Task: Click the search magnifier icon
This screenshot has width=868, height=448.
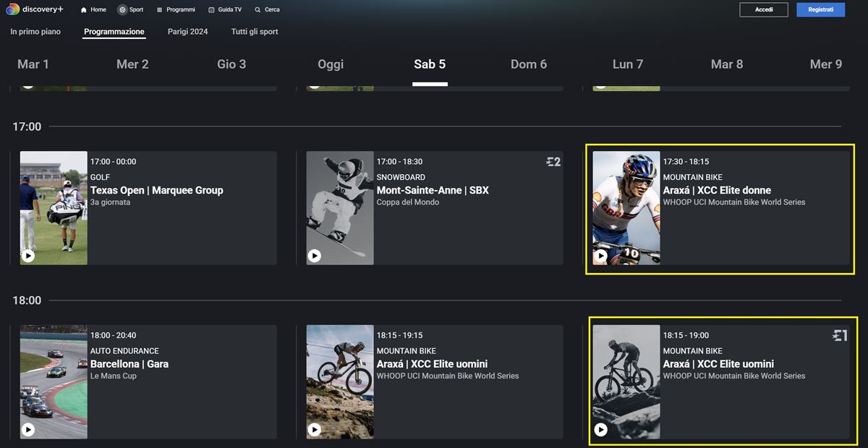Action: click(258, 10)
